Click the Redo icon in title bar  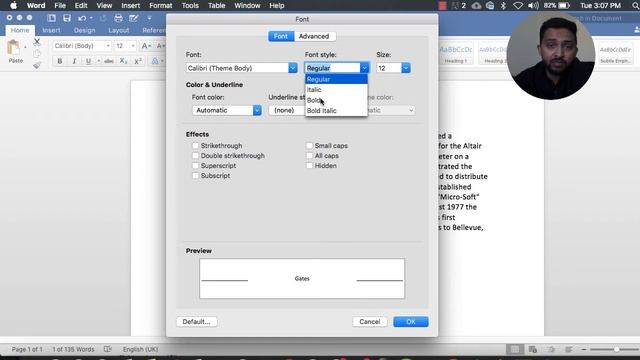point(103,18)
